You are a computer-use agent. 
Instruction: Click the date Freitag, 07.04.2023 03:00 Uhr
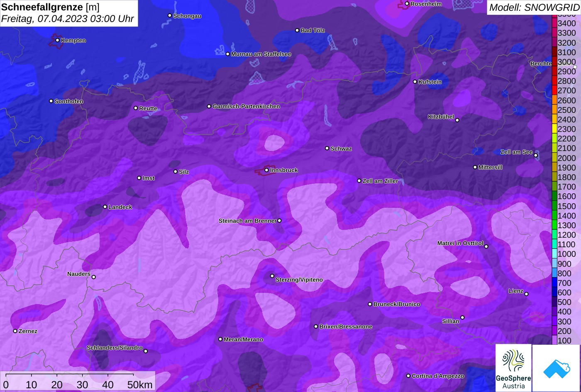(x=68, y=19)
